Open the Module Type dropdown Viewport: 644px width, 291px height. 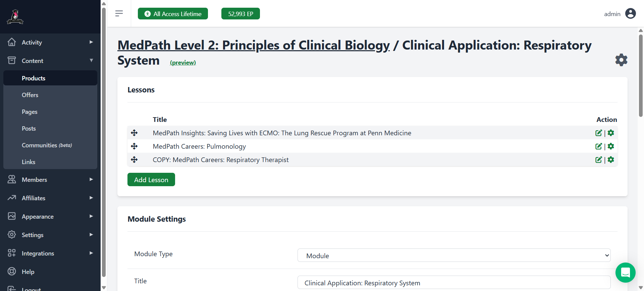pyautogui.click(x=454, y=256)
